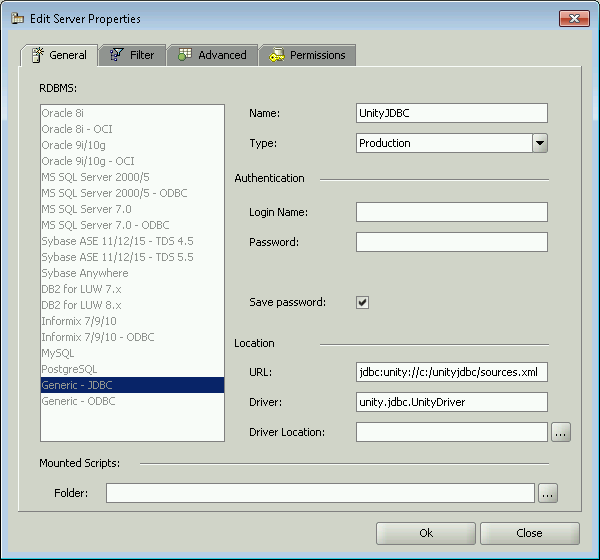Select MS SQL Server 7.0 - ODBC
The height and width of the screenshot is (560, 600).
(132, 225)
